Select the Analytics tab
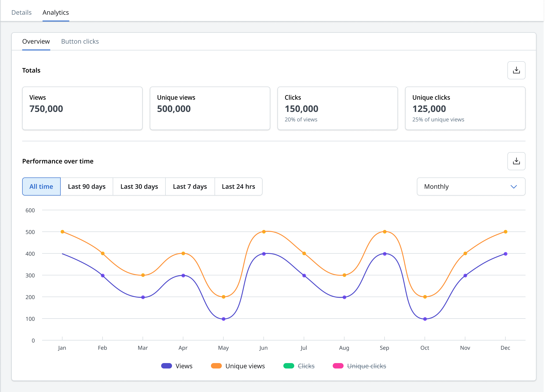The width and height of the screenshot is (545, 392). [x=56, y=12]
